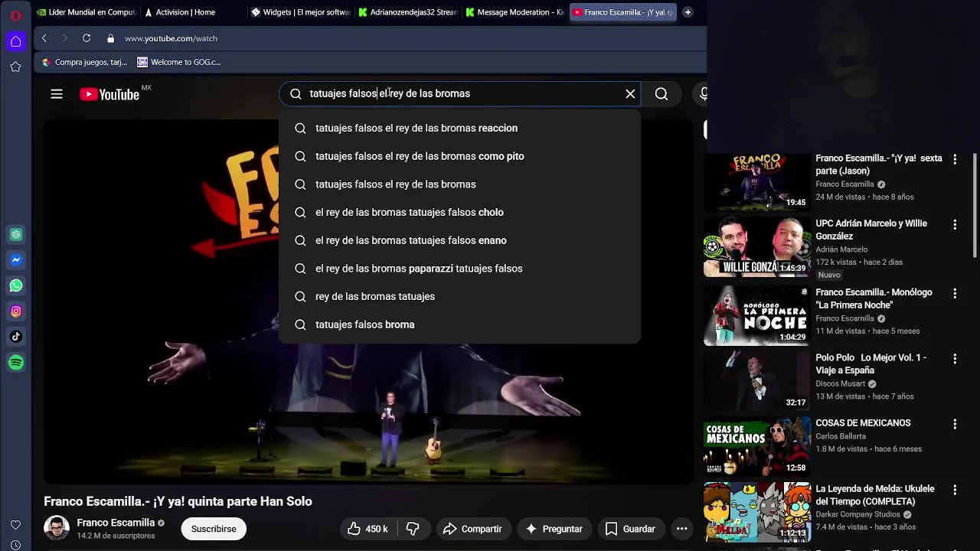Open the Compra juegos bookmark
The height and width of the screenshot is (551, 980).
tap(85, 62)
